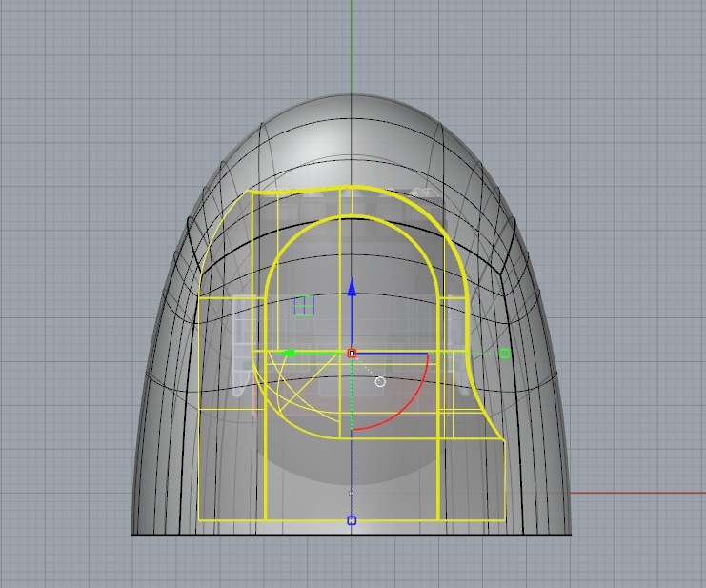Click the blue square scale handle
This screenshot has width=706, height=588.
tap(352, 520)
